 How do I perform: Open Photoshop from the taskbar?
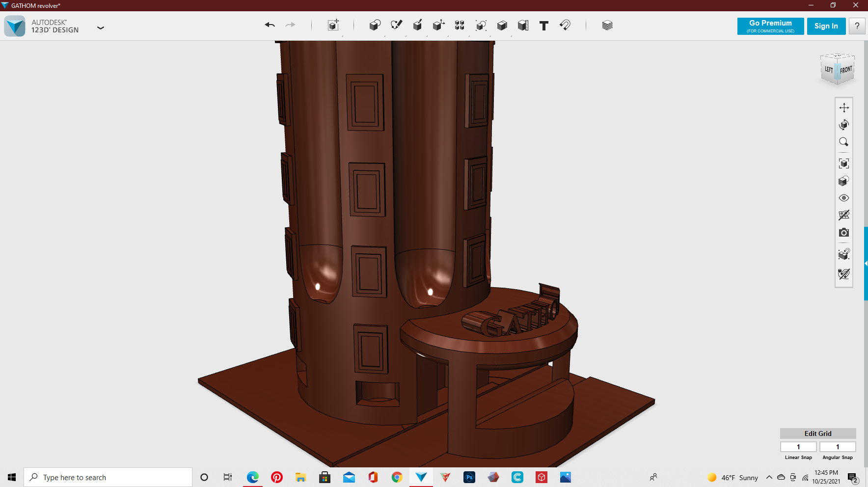pyautogui.click(x=469, y=477)
